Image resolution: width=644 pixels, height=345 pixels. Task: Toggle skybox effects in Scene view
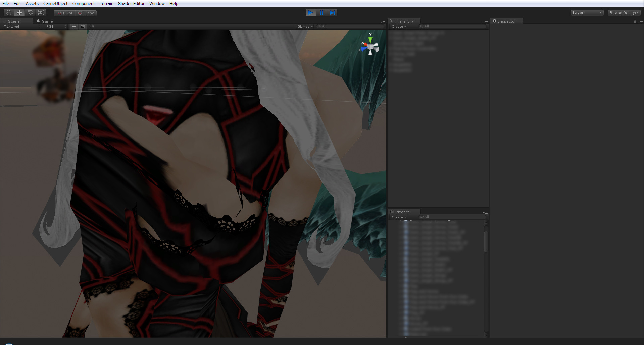pyautogui.click(x=83, y=26)
